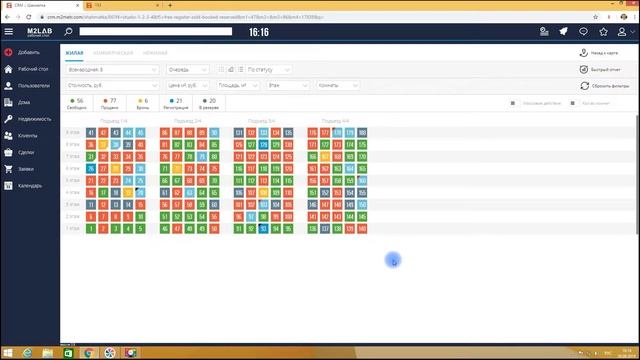Open Календарь in sidebar
This screenshot has height=360, width=640.
[30, 186]
